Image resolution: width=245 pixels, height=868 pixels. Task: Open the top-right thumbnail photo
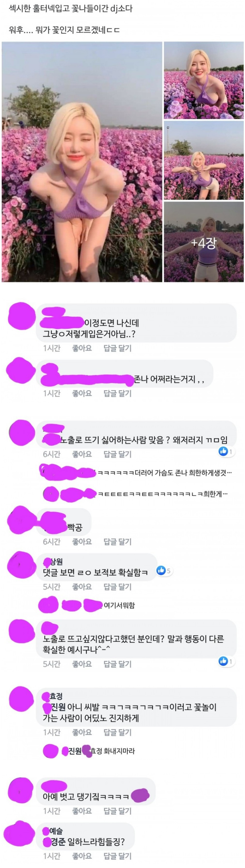(x=204, y=80)
